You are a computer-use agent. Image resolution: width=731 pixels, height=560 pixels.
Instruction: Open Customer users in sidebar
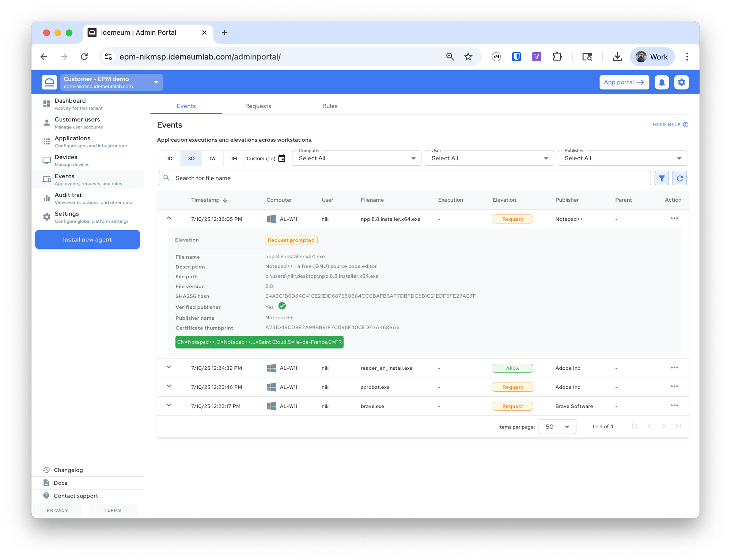pos(88,123)
